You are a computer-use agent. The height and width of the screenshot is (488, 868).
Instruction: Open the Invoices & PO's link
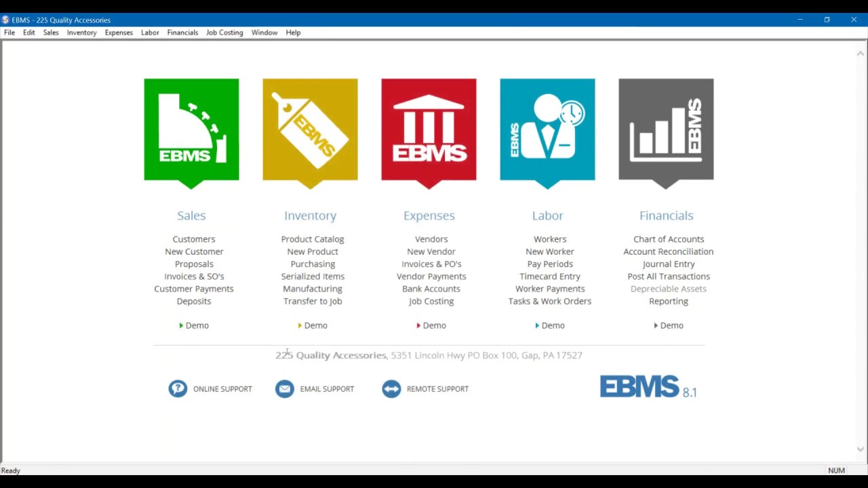coord(431,264)
